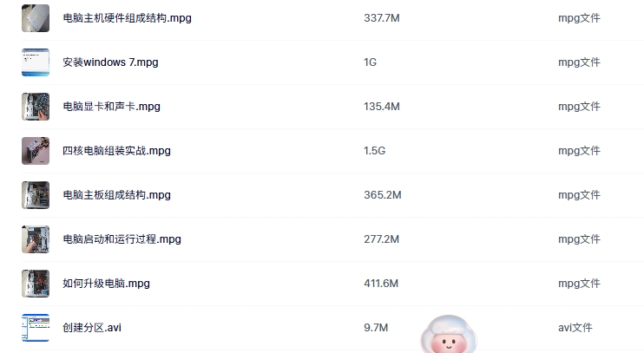
Task: Open the 安装windows 7.mpg file name
Action: [110, 62]
